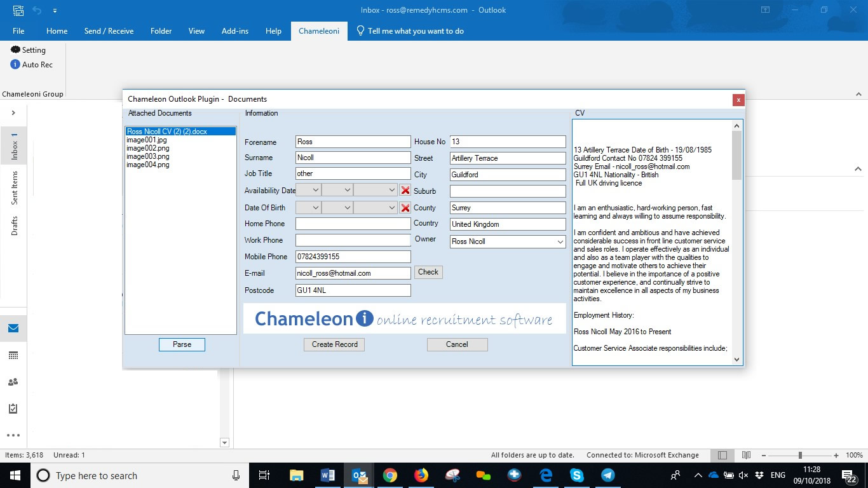Click the Forename input field

tap(353, 142)
